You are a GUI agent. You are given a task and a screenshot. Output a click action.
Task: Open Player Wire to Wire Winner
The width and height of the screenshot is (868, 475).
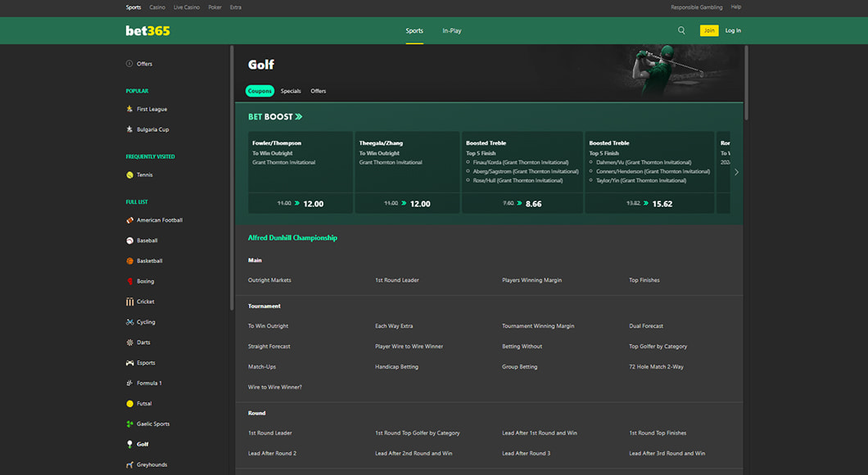pyautogui.click(x=409, y=346)
